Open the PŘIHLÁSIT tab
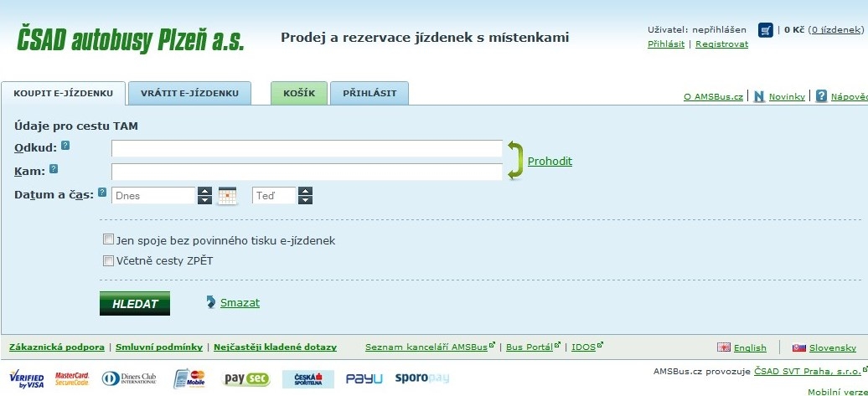The image size is (868, 396). pyautogui.click(x=369, y=93)
